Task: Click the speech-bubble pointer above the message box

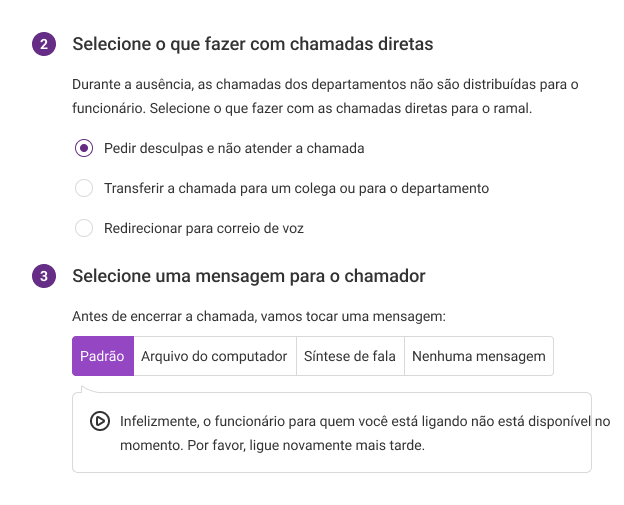Action: pyautogui.click(x=88, y=389)
